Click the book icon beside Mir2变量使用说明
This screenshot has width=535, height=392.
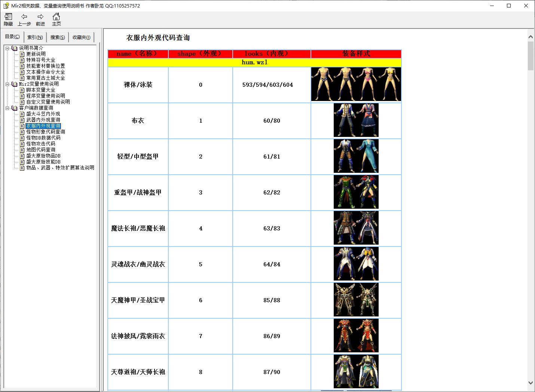click(x=14, y=84)
